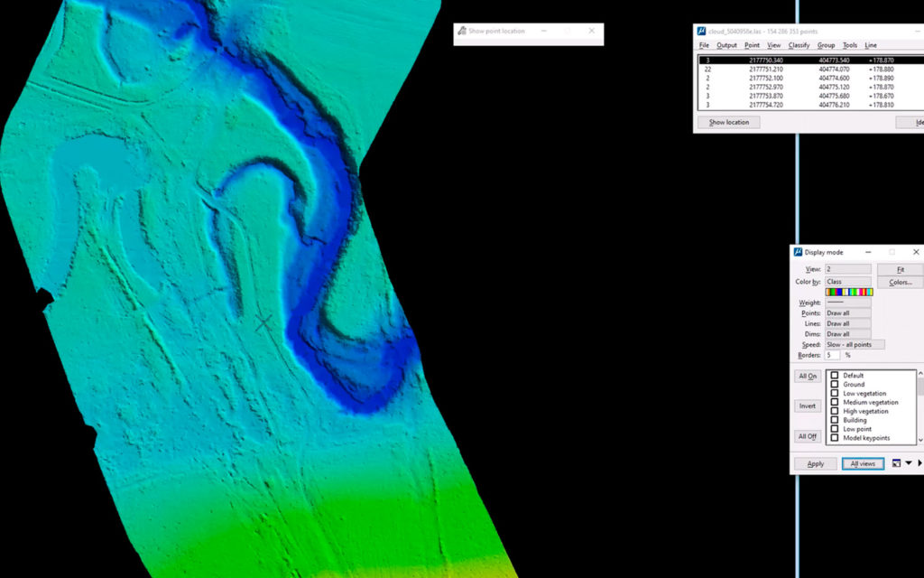
Task: Close the Display mode window
Action: [x=916, y=252]
